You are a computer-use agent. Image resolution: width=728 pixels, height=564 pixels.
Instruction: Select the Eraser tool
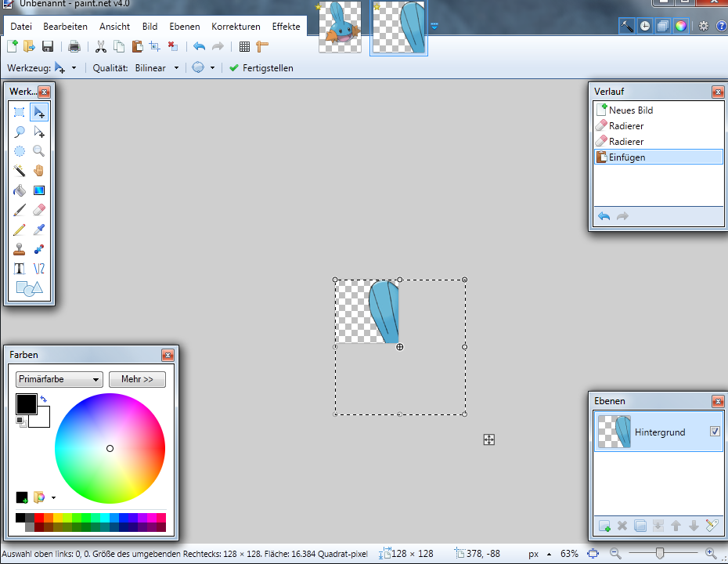(39, 210)
